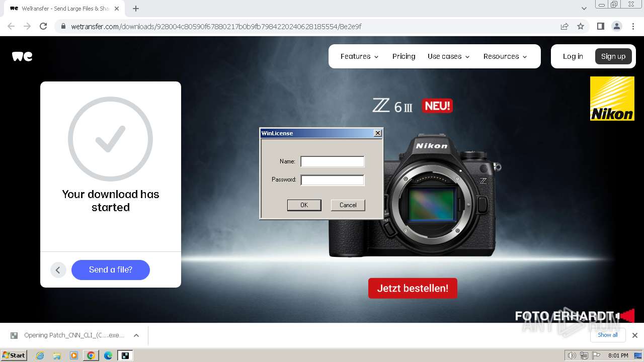Viewport: 644px width, 362px height.
Task: Cancel the WinLicense dialog
Action: point(348,205)
